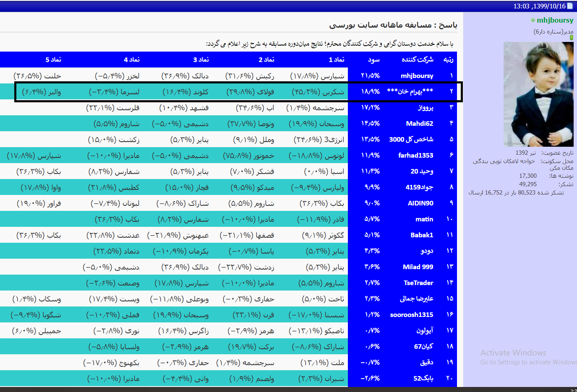The height and width of the screenshot is (392, 577).
Task: Click symbol cell جمپیلن (۶/۰%)
Action: coord(37,331)
